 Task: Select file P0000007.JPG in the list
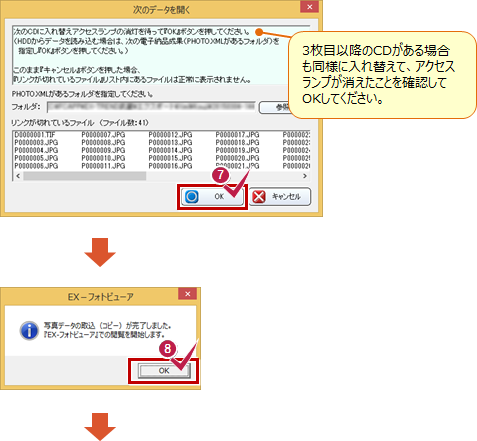pos(103,135)
